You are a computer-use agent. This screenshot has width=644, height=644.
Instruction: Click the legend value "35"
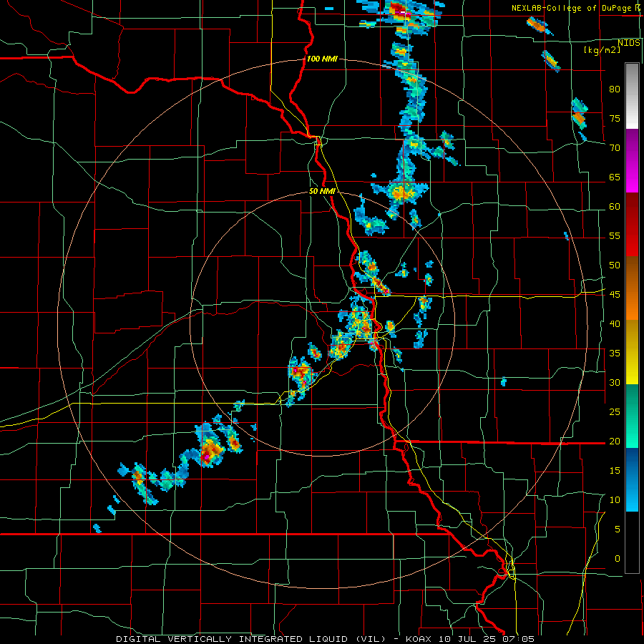pos(615,353)
